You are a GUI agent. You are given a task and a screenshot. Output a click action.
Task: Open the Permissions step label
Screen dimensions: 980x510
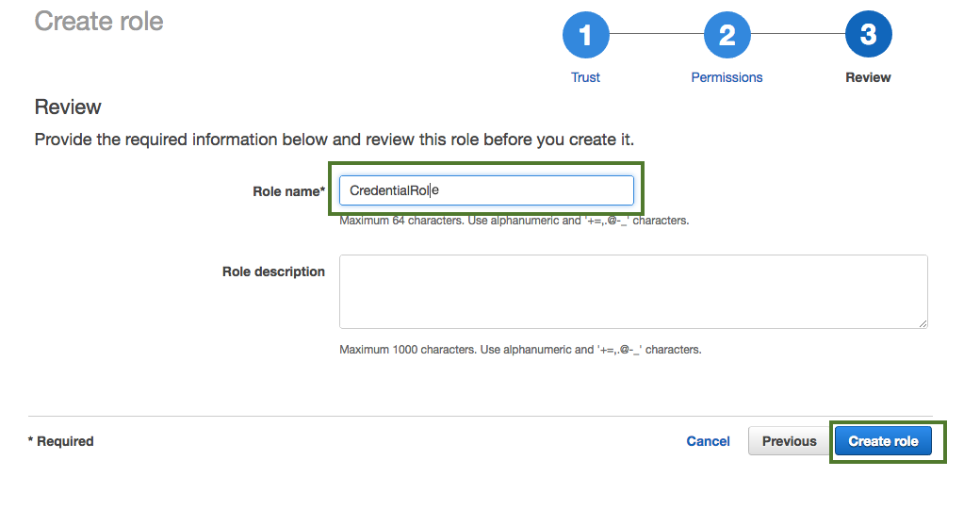(x=727, y=77)
